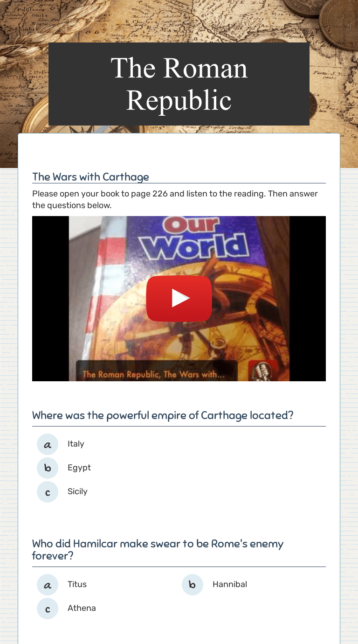Click the Carthage location question heading
This screenshot has width=358, height=644.
point(163,415)
